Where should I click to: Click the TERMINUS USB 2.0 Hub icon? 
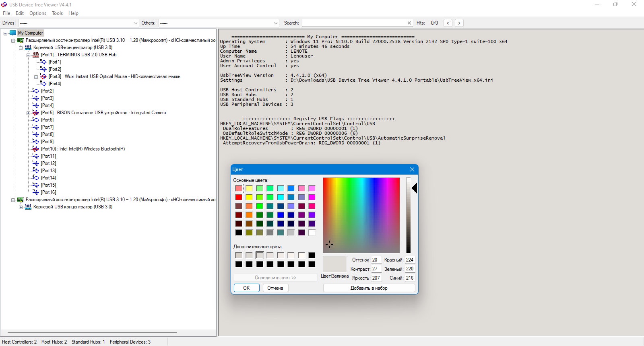click(36, 55)
